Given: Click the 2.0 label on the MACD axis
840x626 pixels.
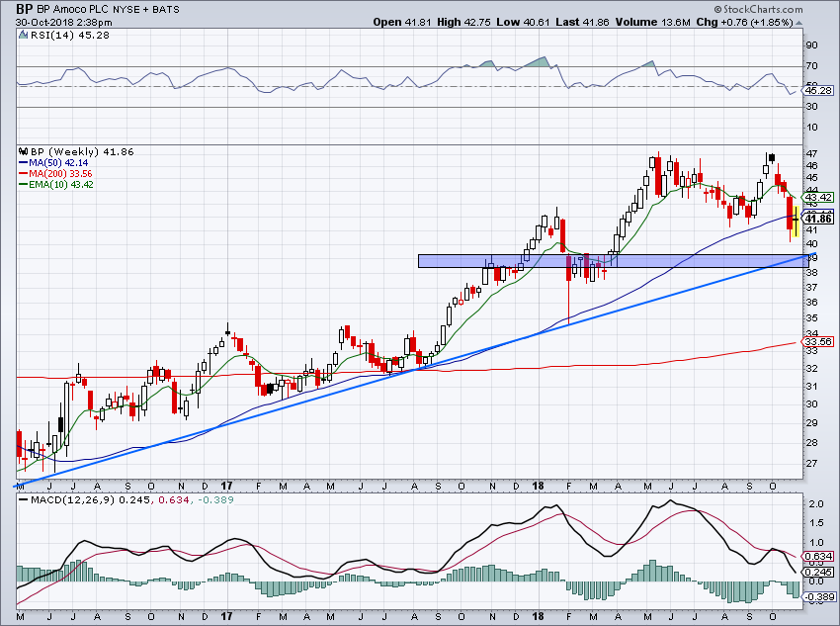Looking at the screenshot, I should pos(816,503).
